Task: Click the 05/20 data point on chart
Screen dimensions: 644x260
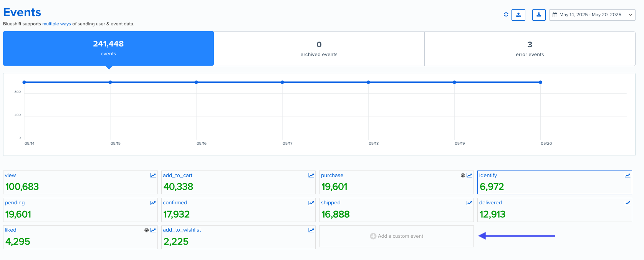Action: pos(540,82)
